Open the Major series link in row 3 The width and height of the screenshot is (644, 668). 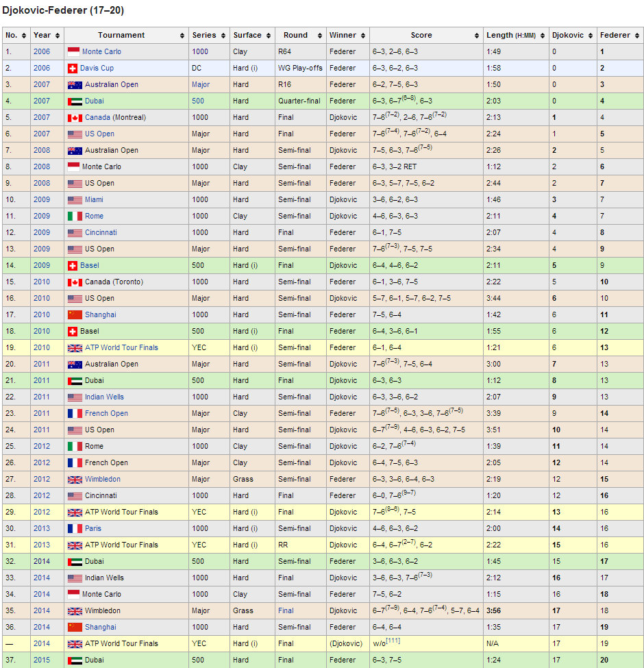(201, 85)
